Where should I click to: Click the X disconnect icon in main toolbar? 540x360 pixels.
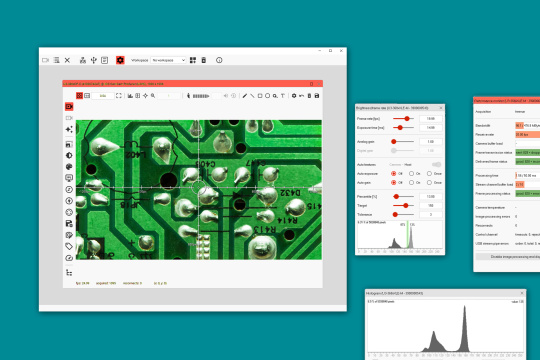pos(68,60)
